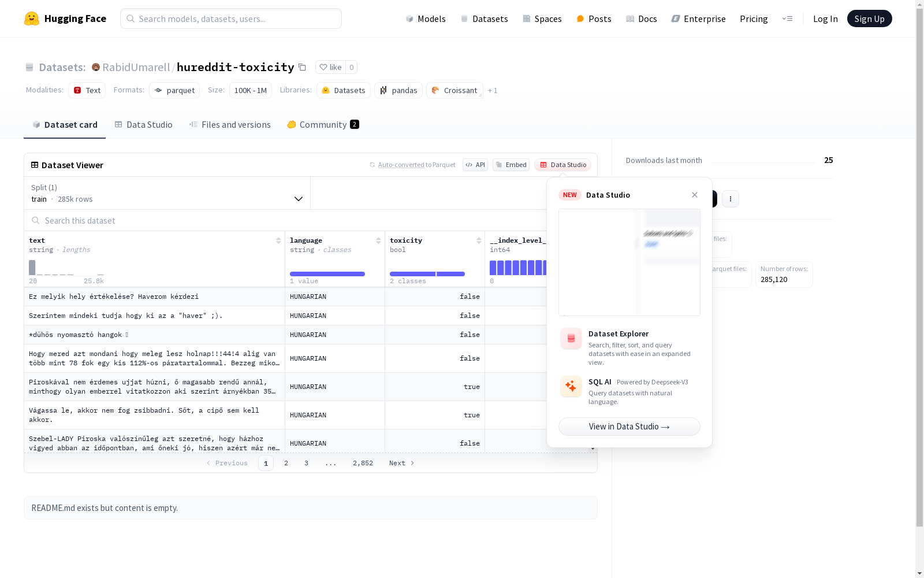Go to Models in top navigation

[x=426, y=18]
